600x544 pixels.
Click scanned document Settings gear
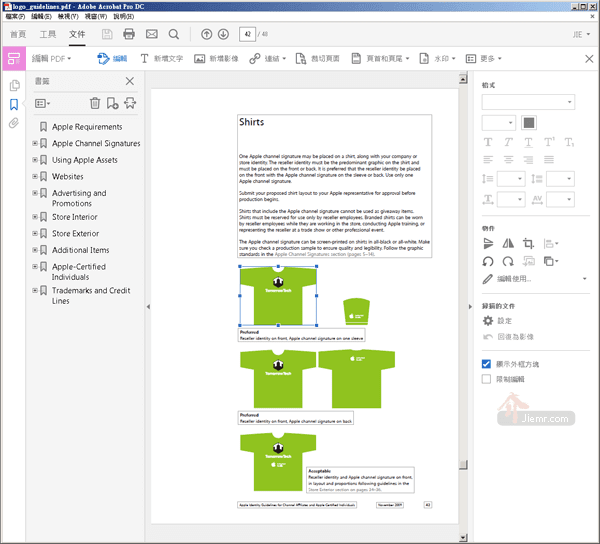click(488, 321)
